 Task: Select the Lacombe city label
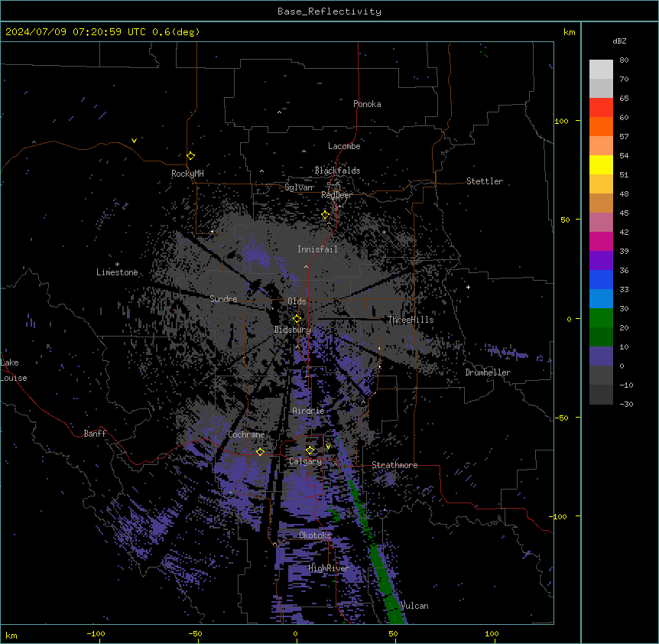pos(344,146)
